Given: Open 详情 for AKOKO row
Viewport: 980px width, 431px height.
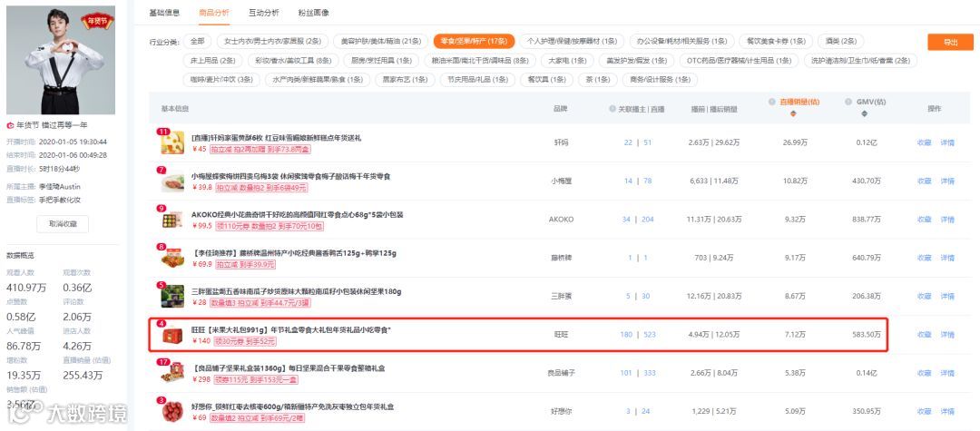Looking at the screenshot, I should 947,220.
